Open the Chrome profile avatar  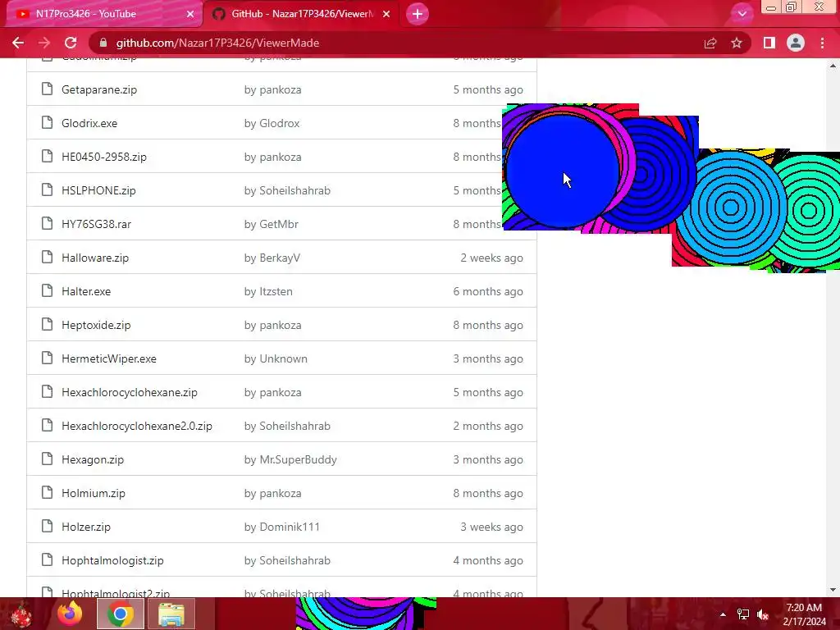tap(796, 43)
